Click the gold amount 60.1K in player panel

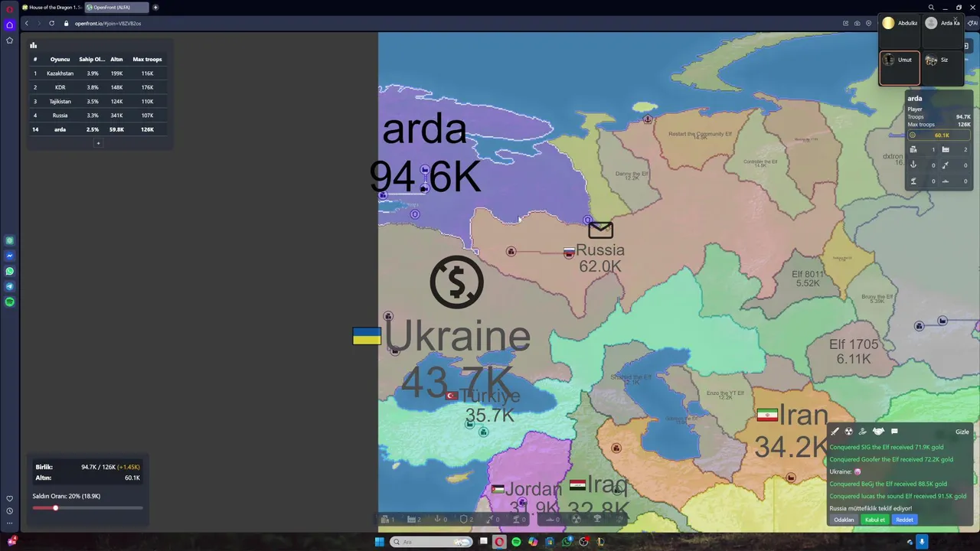click(x=942, y=135)
